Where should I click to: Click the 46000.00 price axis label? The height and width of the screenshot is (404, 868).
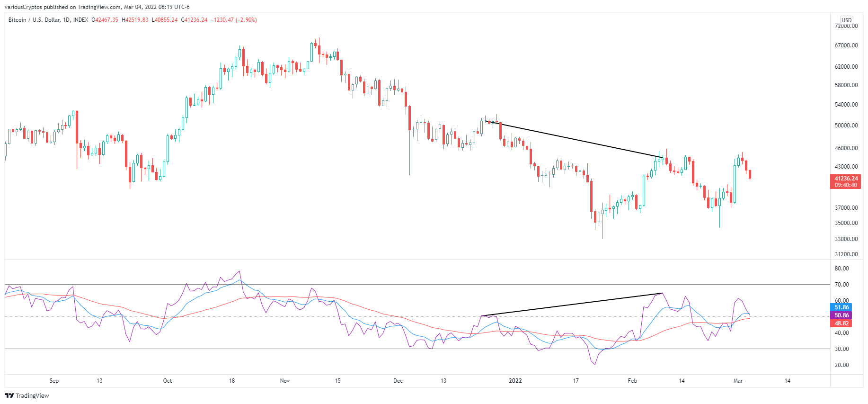846,148
